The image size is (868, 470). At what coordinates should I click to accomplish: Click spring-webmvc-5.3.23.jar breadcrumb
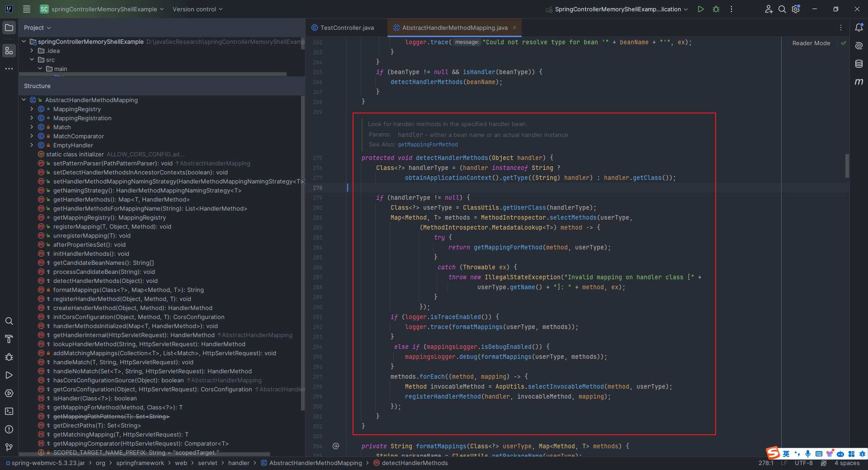pos(45,463)
